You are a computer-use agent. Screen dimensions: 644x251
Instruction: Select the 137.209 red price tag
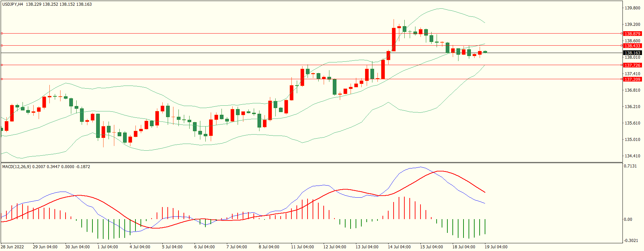point(632,79)
